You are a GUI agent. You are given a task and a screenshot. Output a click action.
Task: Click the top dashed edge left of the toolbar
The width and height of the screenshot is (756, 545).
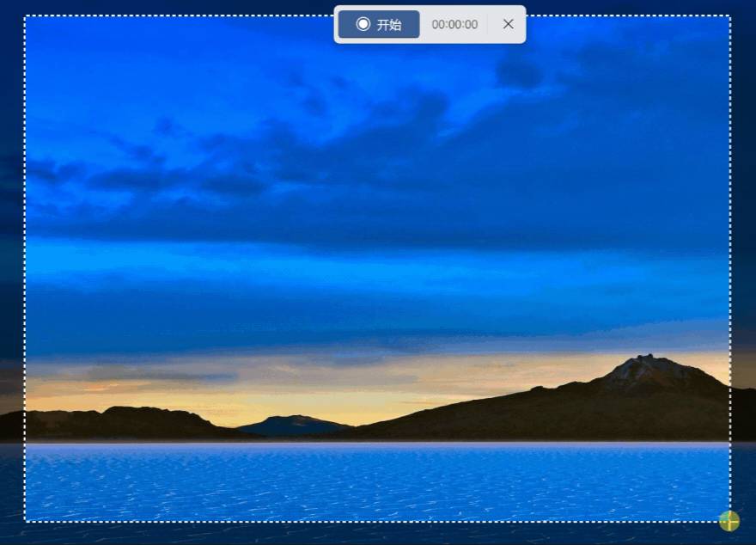pos(180,16)
